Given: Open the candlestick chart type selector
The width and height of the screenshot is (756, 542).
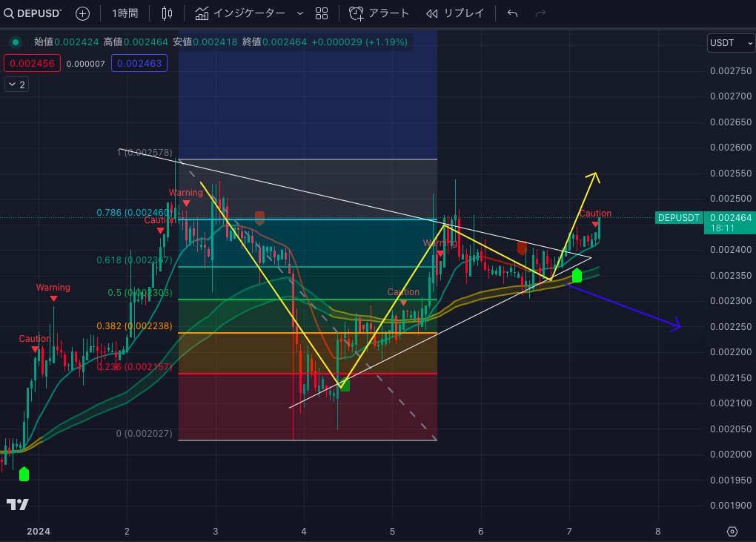Looking at the screenshot, I should pyautogui.click(x=167, y=13).
